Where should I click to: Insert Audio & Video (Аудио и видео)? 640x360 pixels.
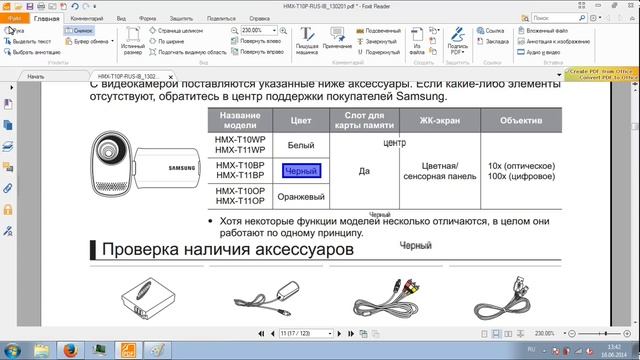click(539, 52)
